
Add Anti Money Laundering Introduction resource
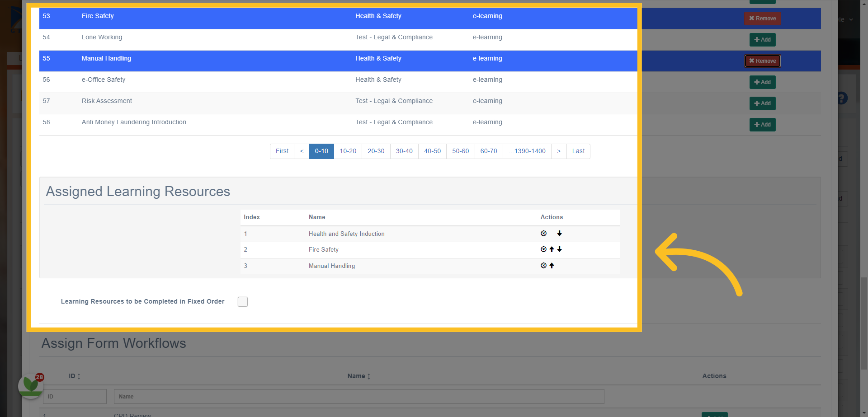pos(762,125)
